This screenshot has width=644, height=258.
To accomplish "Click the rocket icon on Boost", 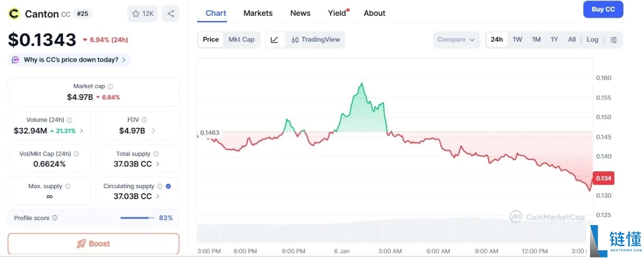I will click(x=81, y=244).
